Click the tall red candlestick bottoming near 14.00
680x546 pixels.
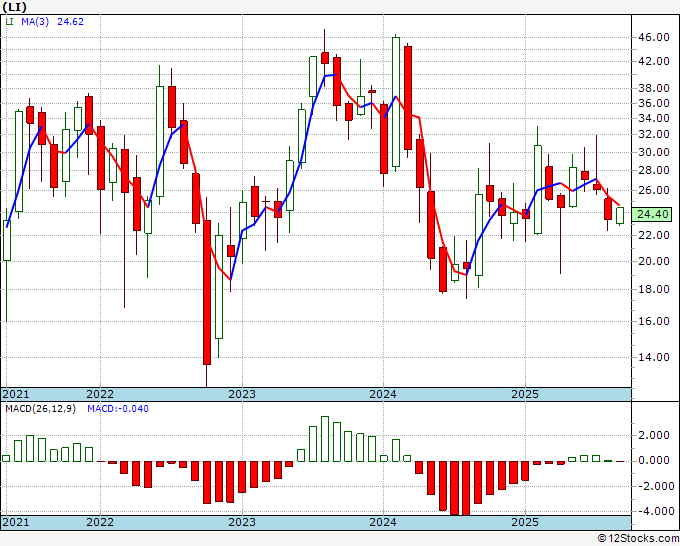pyautogui.click(x=207, y=292)
